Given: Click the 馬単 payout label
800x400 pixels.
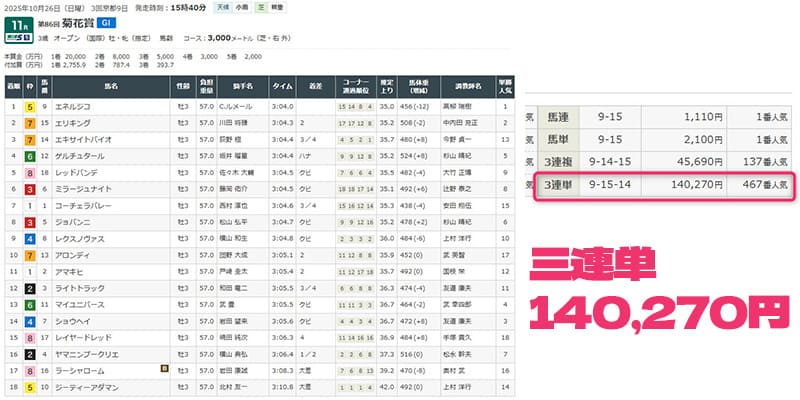Looking at the screenshot, I should pyautogui.click(x=558, y=140).
